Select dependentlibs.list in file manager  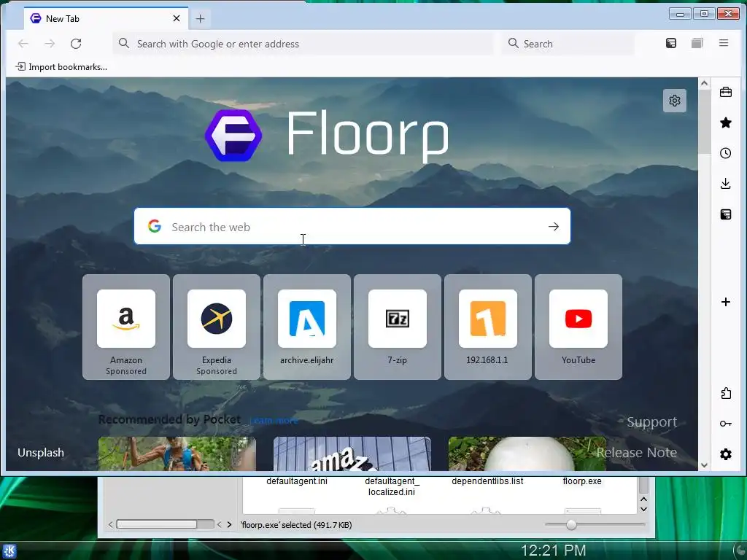[487, 481]
